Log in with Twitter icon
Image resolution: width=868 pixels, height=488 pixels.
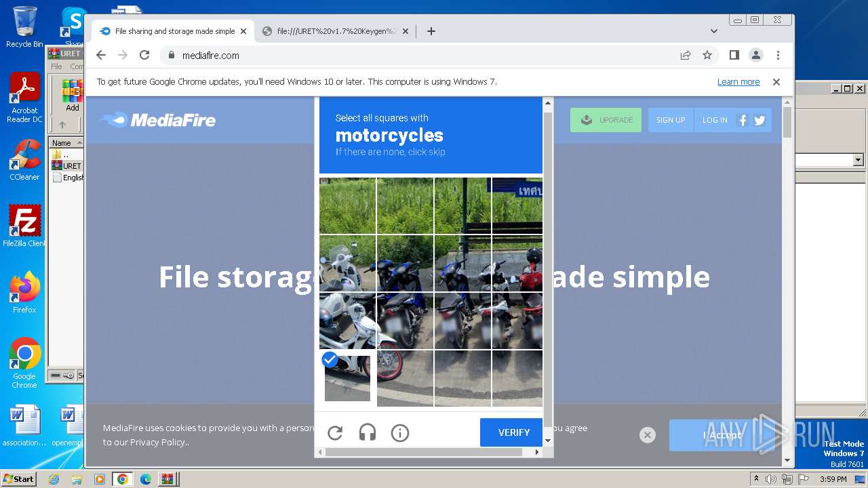point(759,120)
